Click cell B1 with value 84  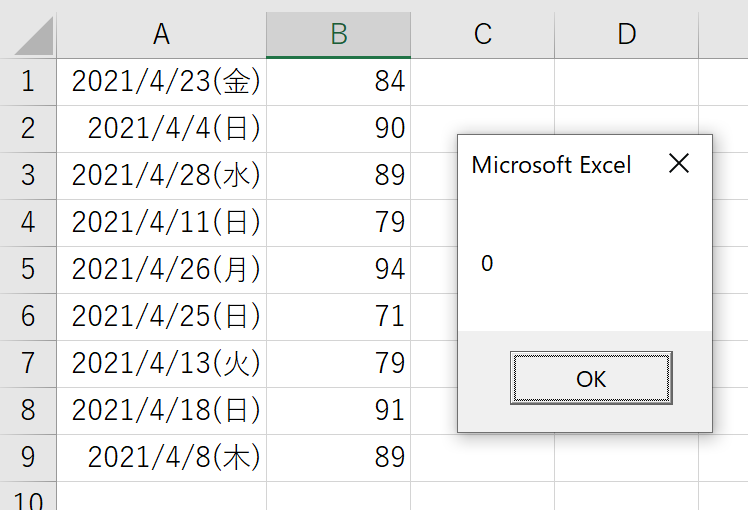tap(339, 82)
